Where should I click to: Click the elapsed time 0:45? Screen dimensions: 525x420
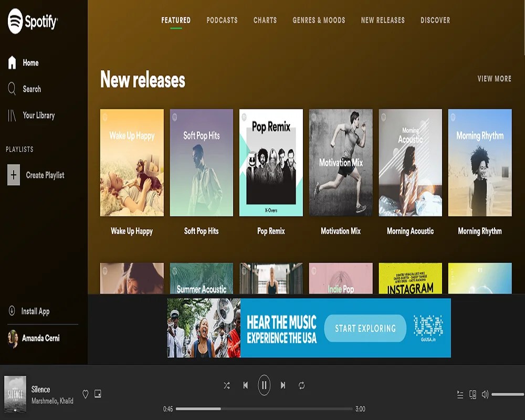pos(168,409)
